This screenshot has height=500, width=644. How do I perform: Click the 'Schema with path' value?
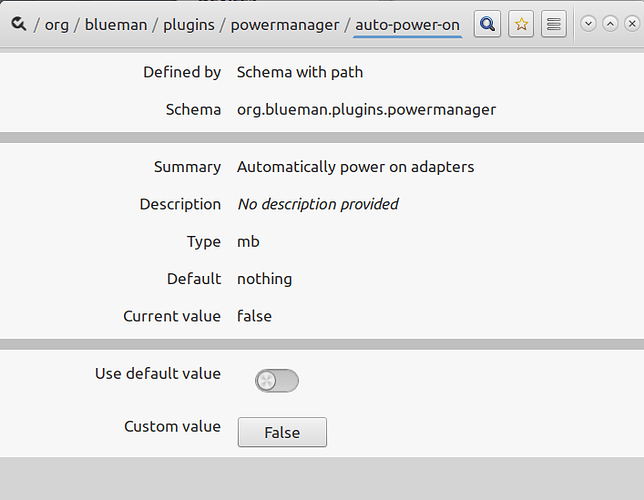tap(300, 72)
